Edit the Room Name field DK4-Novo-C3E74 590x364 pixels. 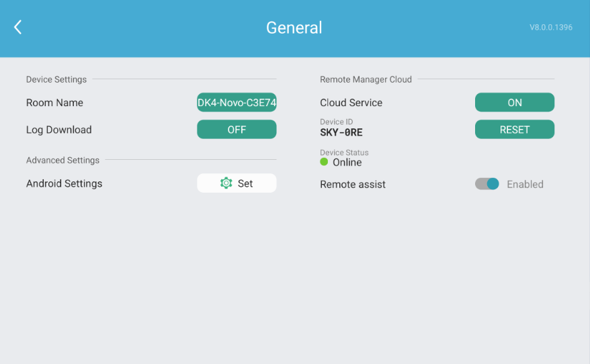[237, 102]
